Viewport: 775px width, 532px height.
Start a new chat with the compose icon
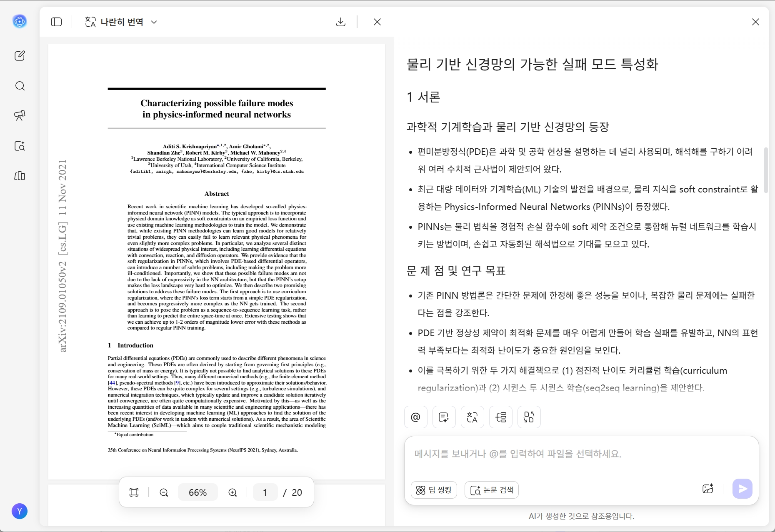tap(20, 56)
